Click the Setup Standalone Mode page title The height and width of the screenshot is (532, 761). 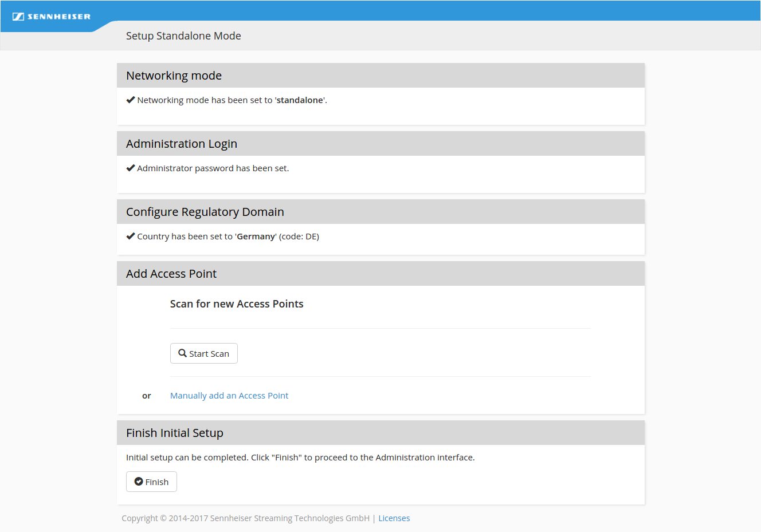(183, 36)
